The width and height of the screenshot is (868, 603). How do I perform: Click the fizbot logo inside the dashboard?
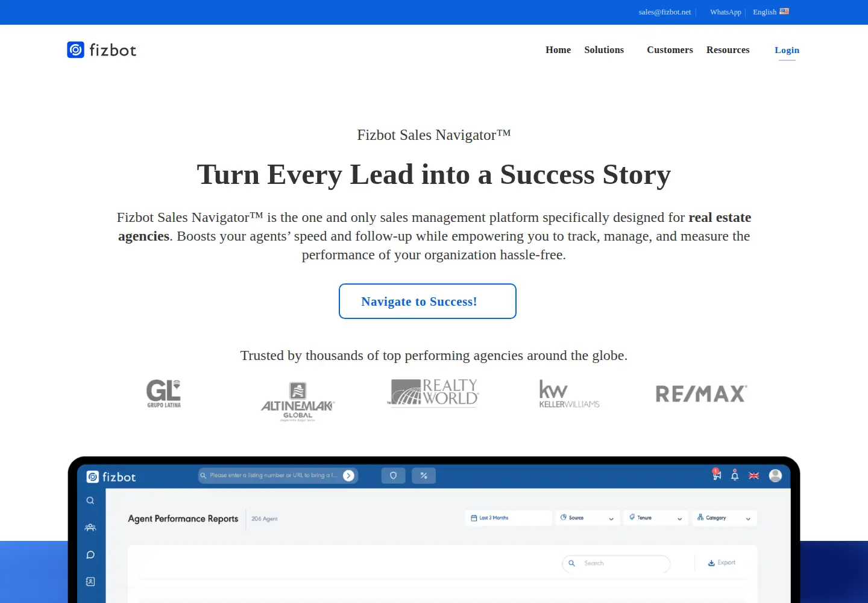pyautogui.click(x=111, y=477)
